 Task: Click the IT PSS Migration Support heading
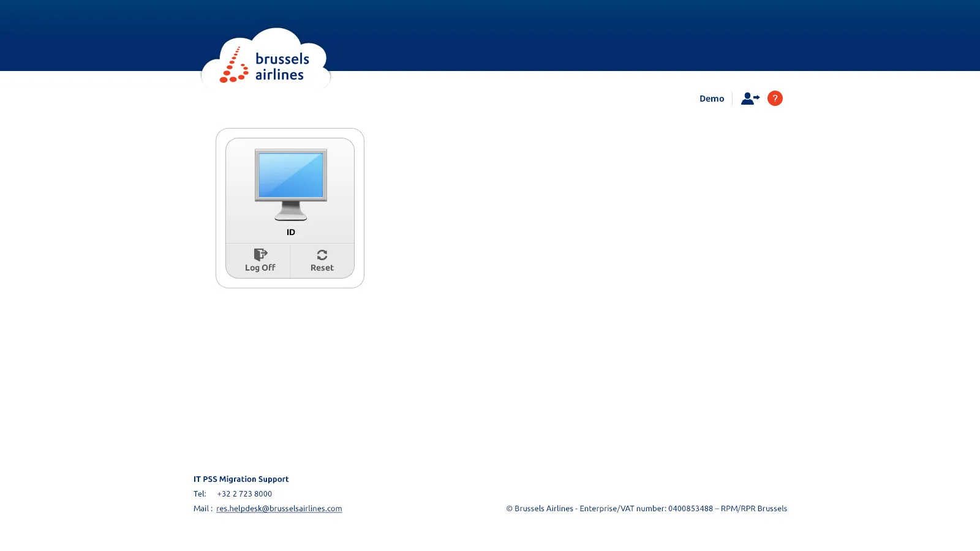241,479
